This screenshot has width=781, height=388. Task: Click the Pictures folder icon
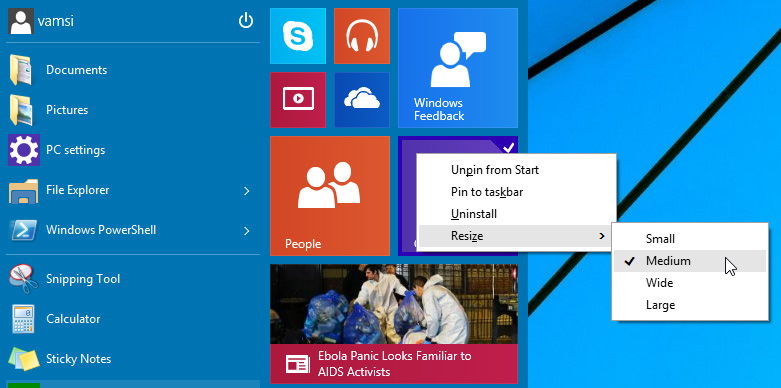(x=21, y=110)
